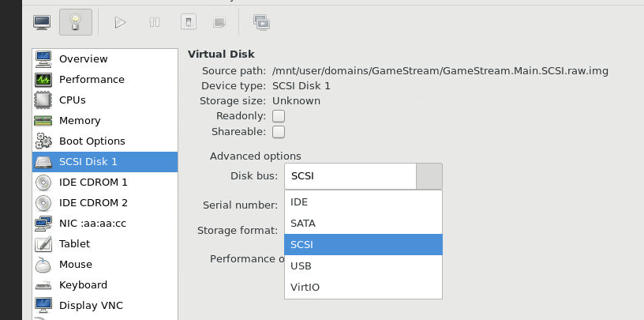Click the Virtual Disk heading

click(221, 55)
